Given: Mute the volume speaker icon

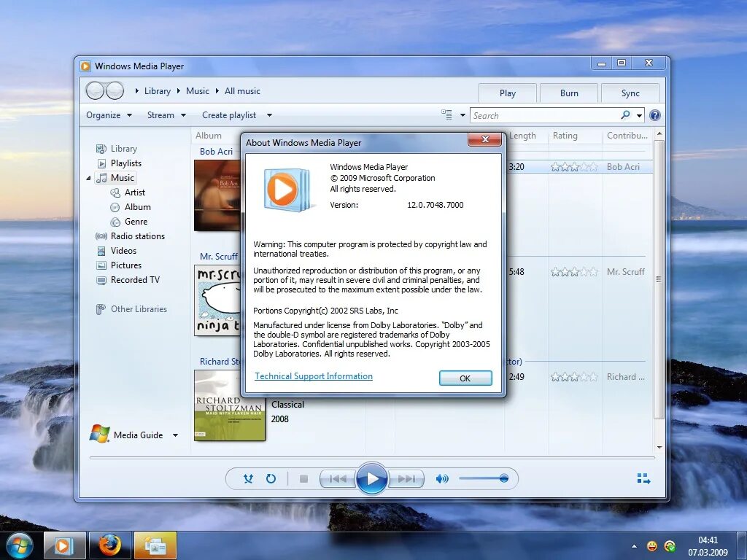Looking at the screenshot, I should pos(442,478).
